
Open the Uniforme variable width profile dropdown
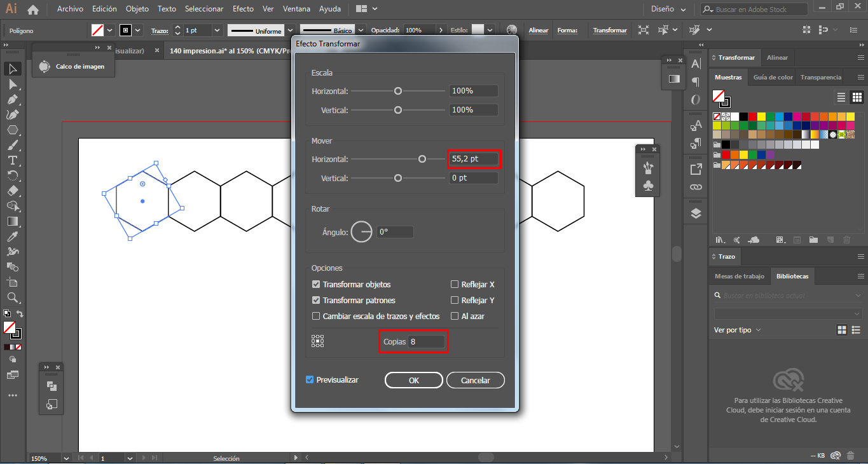click(290, 30)
